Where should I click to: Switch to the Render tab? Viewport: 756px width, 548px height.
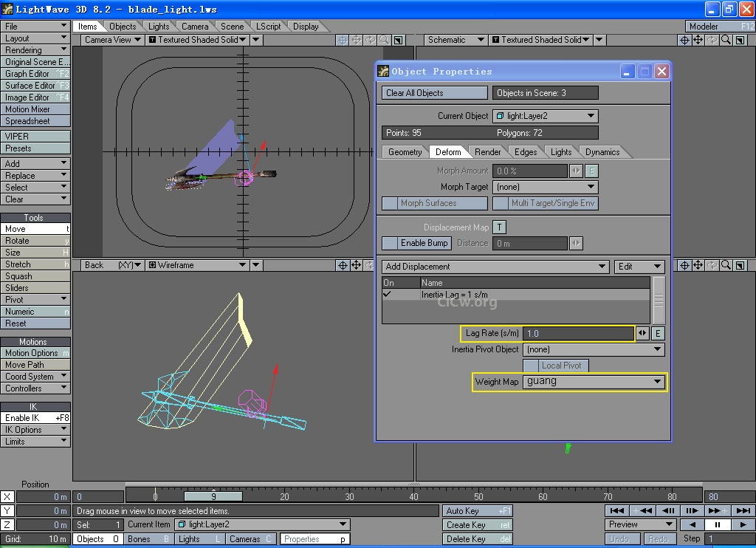487,152
